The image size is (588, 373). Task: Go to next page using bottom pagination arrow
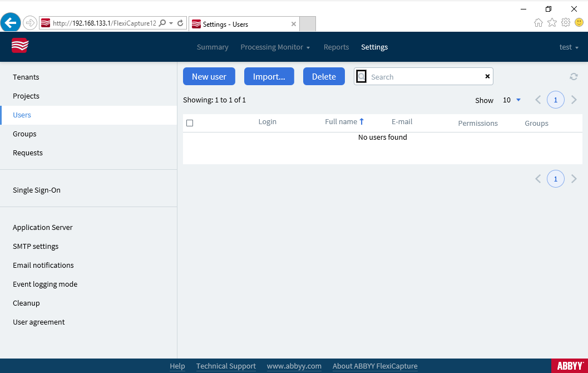click(x=574, y=179)
